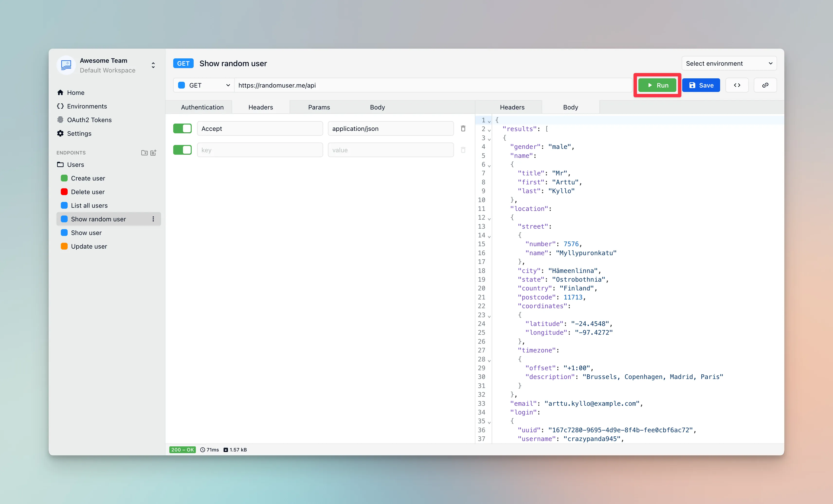Delete the Accept header with trash icon
This screenshot has width=833, height=504.
(463, 128)
